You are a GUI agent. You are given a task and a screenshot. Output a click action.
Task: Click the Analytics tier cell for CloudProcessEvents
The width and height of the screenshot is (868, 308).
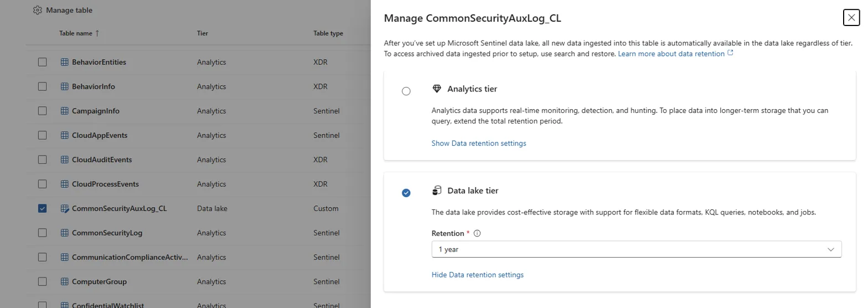tap(211, 184)
